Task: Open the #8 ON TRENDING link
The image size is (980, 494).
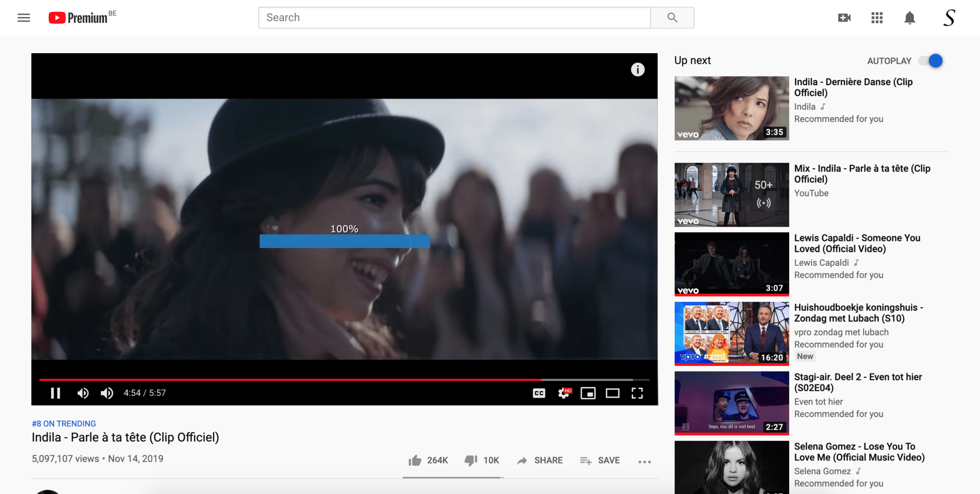Action: 64,424
